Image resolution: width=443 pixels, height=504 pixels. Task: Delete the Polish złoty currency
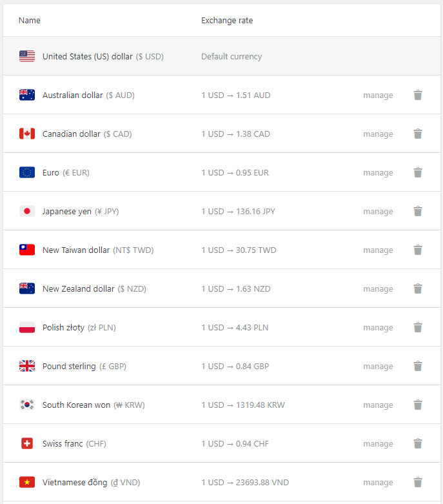point(418,328)
